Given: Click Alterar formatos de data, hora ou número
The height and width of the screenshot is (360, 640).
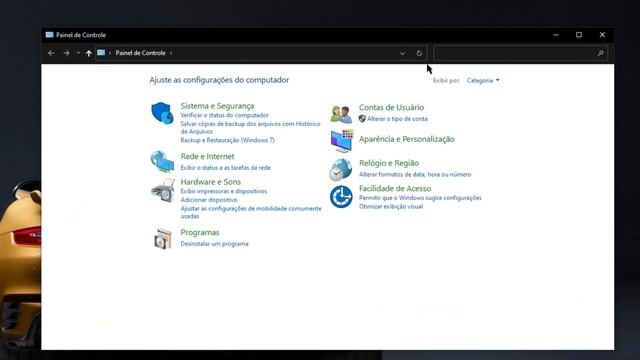Looking at the screenshot, I should 415,174.
